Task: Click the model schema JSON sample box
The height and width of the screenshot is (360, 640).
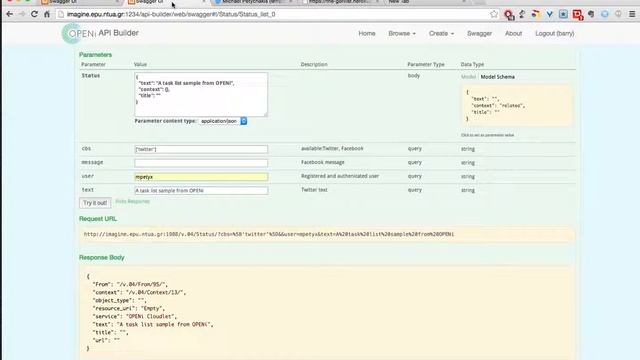Action: pyautogui.click(x=517, y=106)
